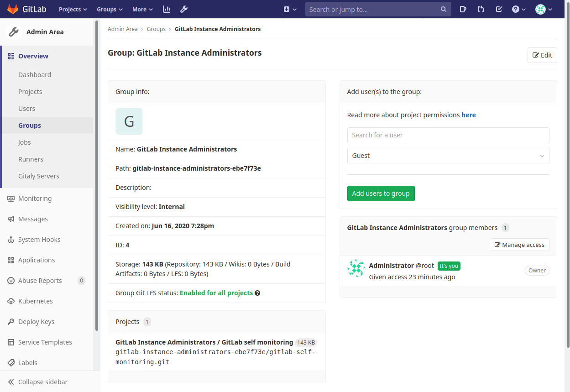Open the instance statistics chart icon

tap(167, 9)
